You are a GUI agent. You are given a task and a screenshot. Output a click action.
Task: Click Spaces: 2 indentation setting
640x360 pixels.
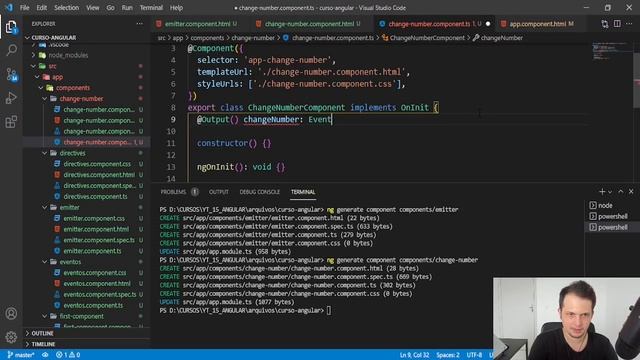448,355
